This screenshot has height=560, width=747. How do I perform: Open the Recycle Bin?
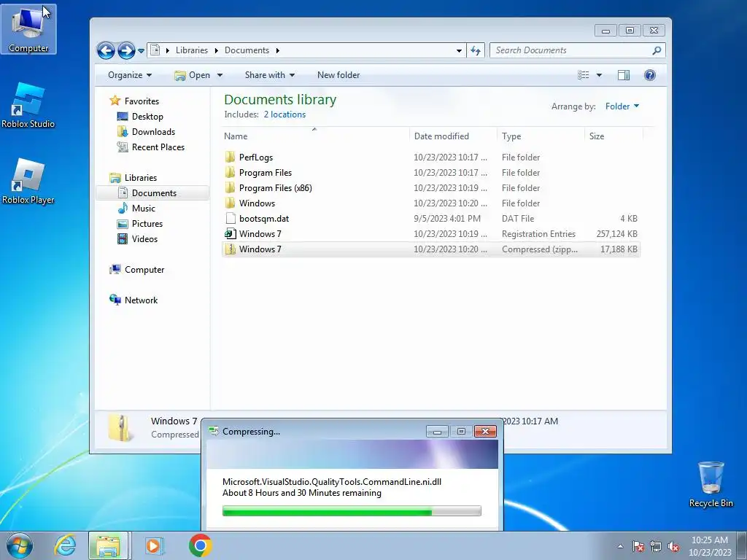(x=711, y=484)
